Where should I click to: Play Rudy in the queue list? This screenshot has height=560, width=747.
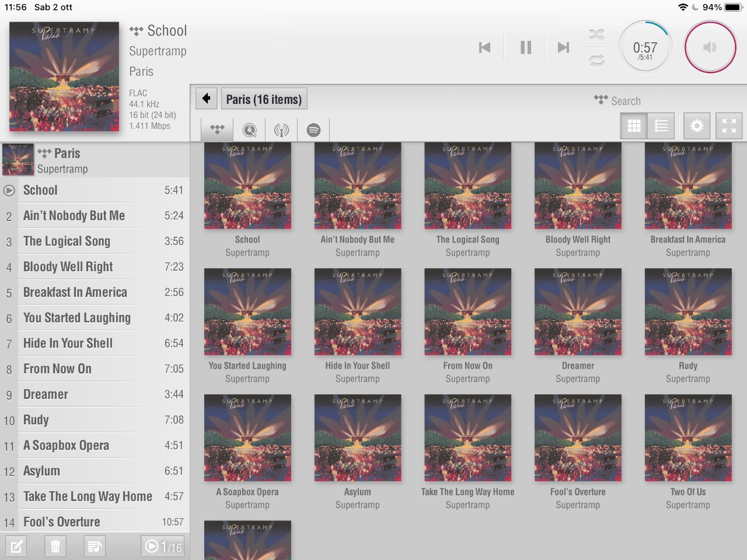(x=95, y=420)
